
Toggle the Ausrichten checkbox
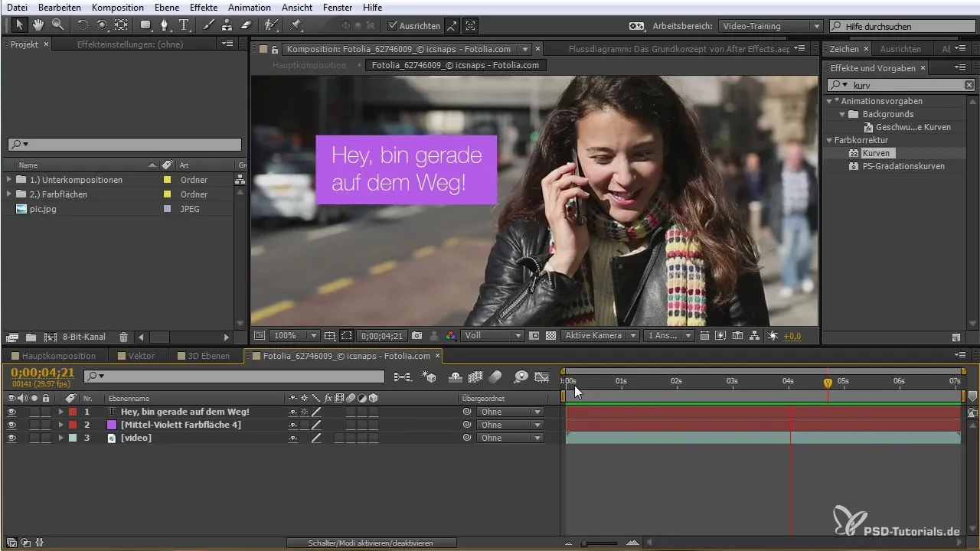[x=393, y=25]
